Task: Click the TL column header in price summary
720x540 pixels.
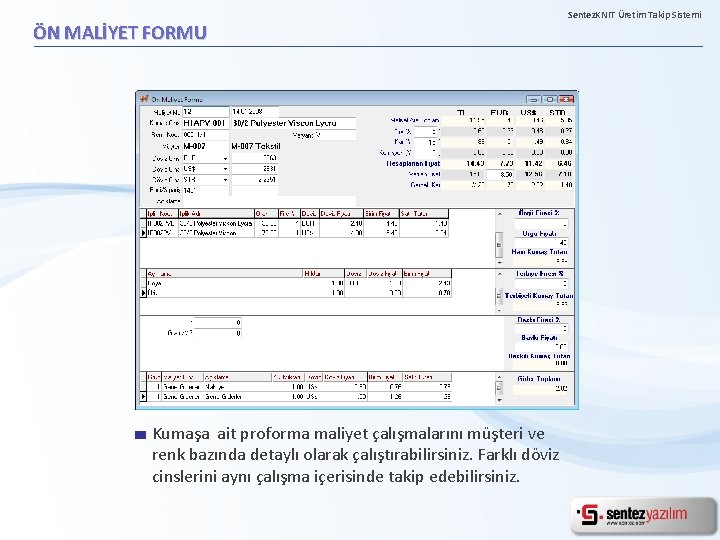Action: (461, 112)
